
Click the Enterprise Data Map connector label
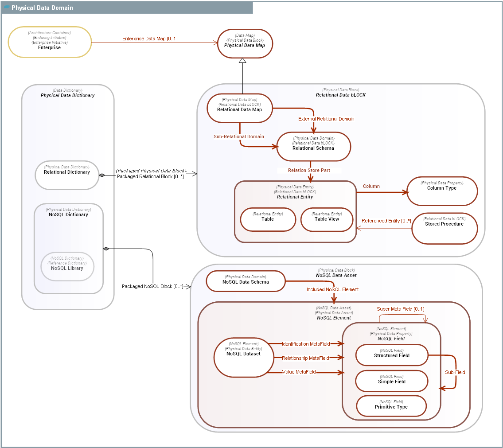tap(150, 39)
